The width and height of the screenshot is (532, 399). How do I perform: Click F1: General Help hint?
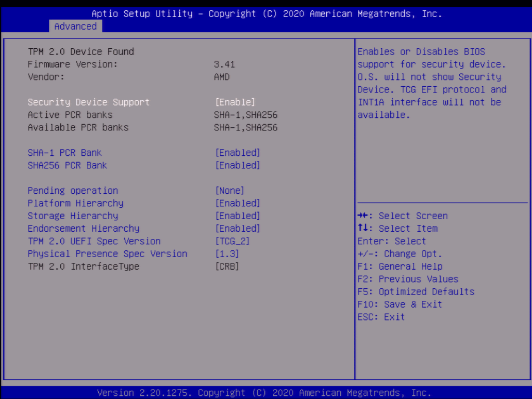(x=400, y=267)
